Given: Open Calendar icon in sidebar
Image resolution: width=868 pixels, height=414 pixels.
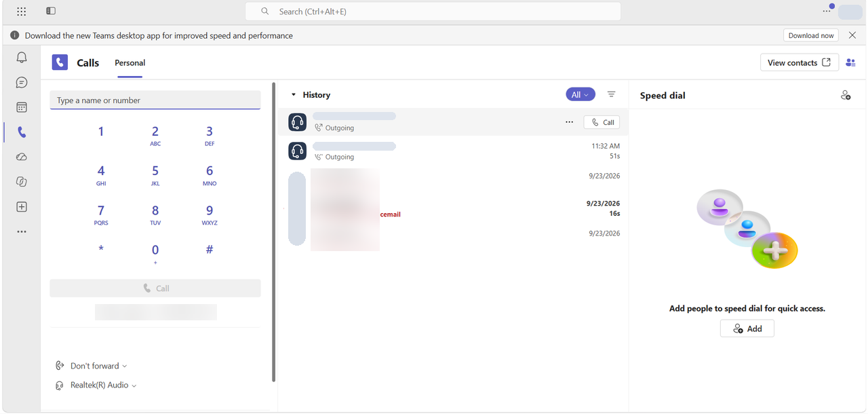Looking at the screenshot, I should coord(22,107).
